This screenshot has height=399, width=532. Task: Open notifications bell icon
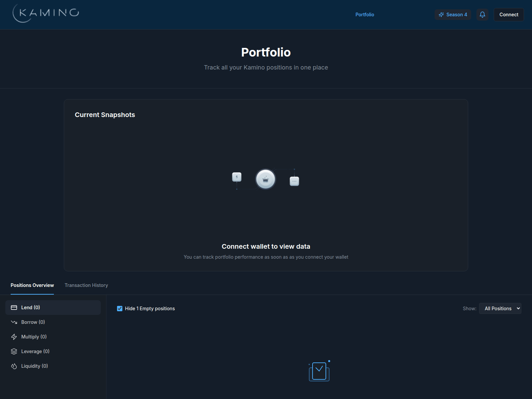point(482,15)
